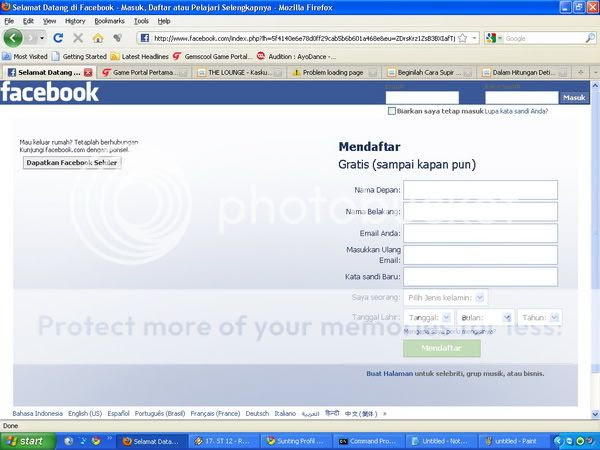The image size is (600, 450).
Task: Click the search magnifier icon
Action: tap(590, 38)
